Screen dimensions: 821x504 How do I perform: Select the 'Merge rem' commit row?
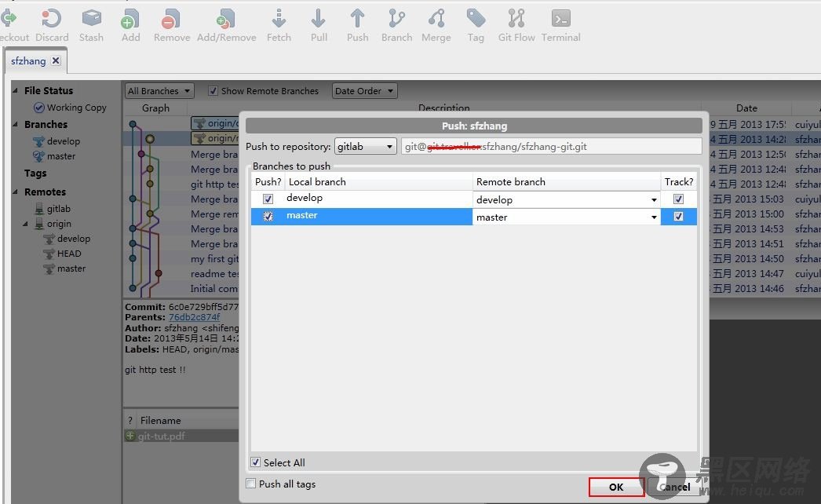tap(214, 214)
